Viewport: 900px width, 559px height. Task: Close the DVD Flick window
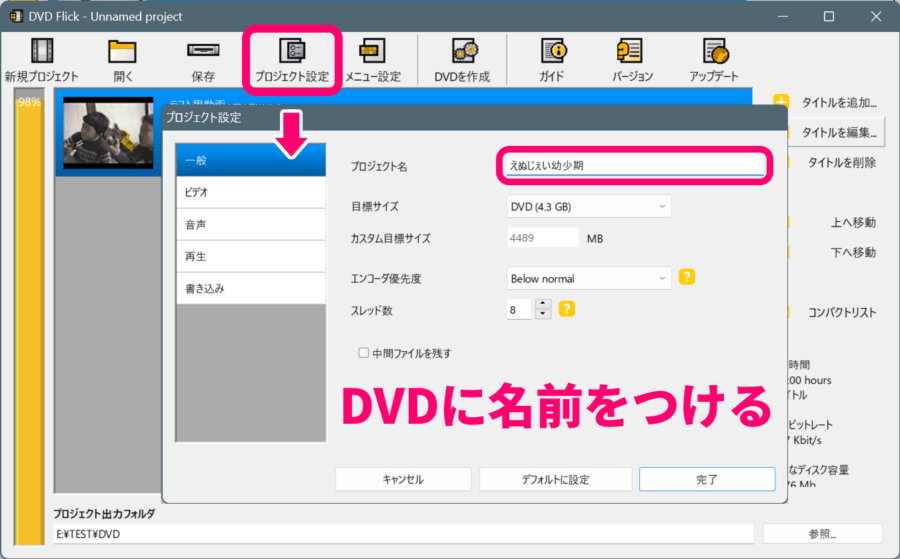tap(876, 16)
